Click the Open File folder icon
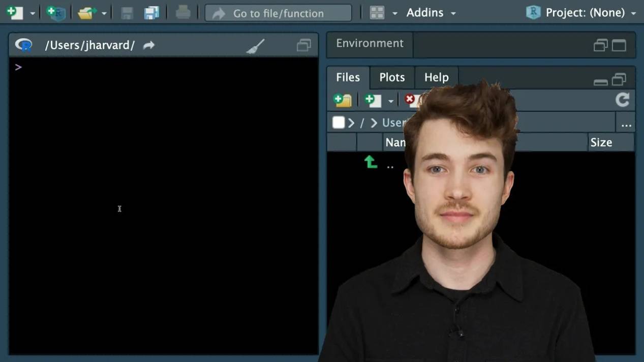The width and height of the screenshot is (644, 362). pos(87,13)
